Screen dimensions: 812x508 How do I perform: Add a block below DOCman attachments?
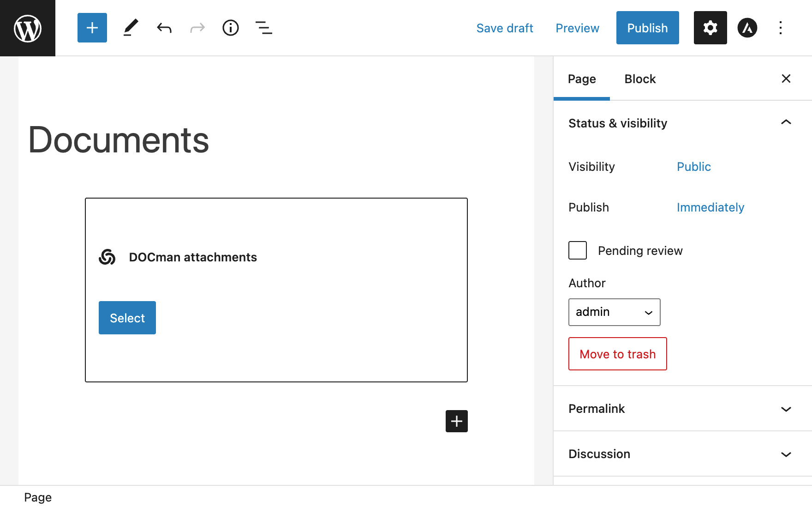456,421
